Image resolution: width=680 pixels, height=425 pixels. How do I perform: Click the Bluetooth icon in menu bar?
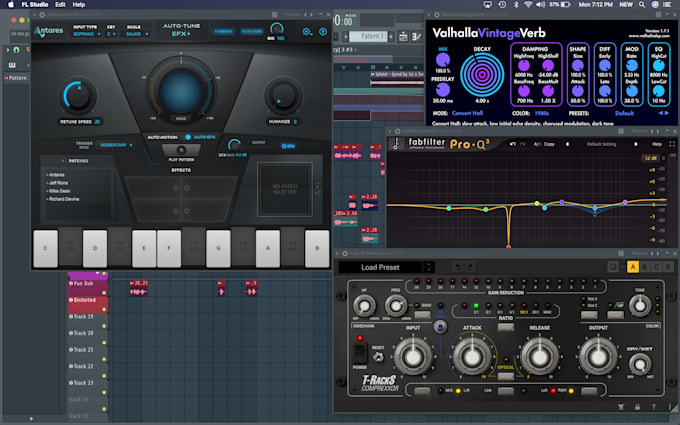click(516, 4)
